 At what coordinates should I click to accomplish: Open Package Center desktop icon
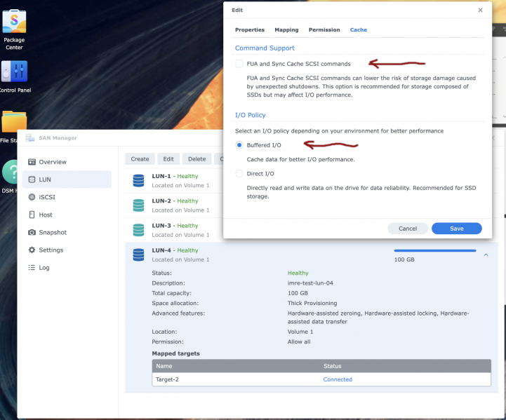point(14,21)
